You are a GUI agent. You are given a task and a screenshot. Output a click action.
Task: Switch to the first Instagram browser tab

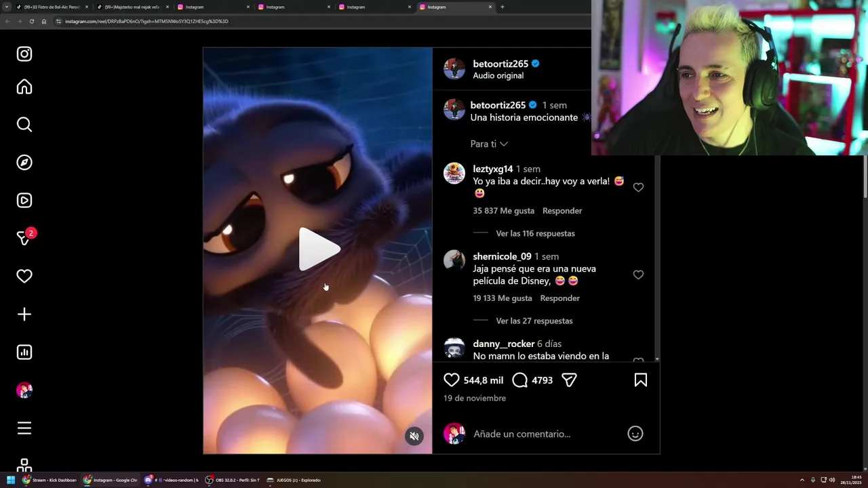tap(214, 7)
